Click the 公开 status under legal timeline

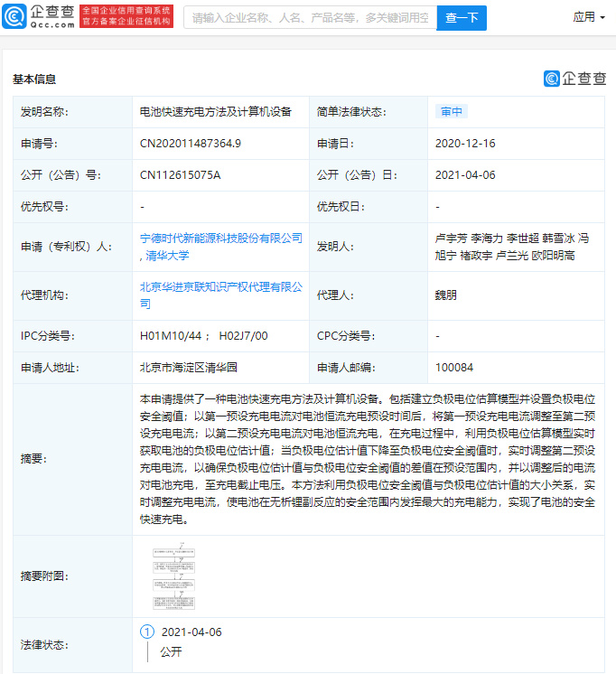pos(172,651)
